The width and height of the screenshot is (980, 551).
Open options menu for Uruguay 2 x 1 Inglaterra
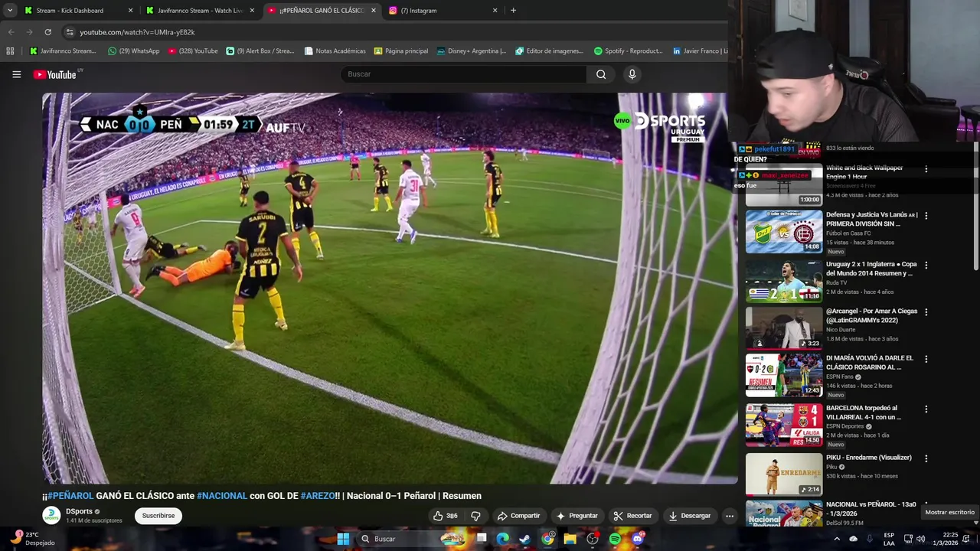coord(926,266)
